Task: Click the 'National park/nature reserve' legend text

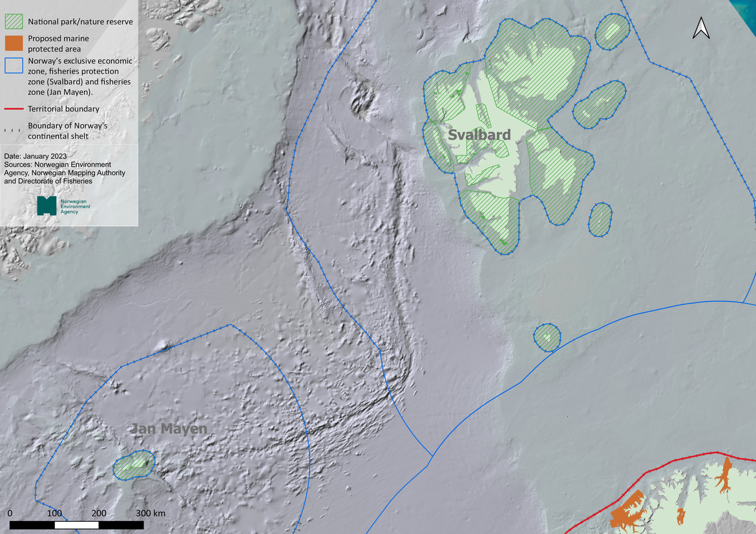Action: point(80,22)
